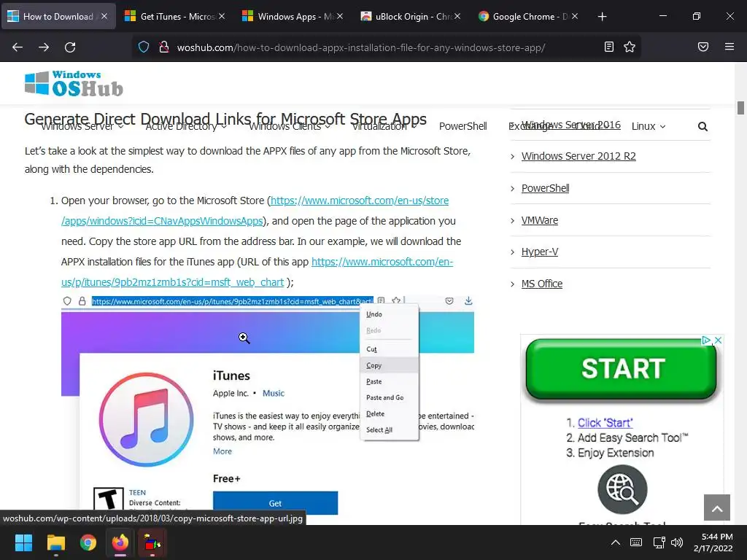Bookmark this page with star icon
The height and width of the screenshot is (560, 747).
[x=630, y=47]
